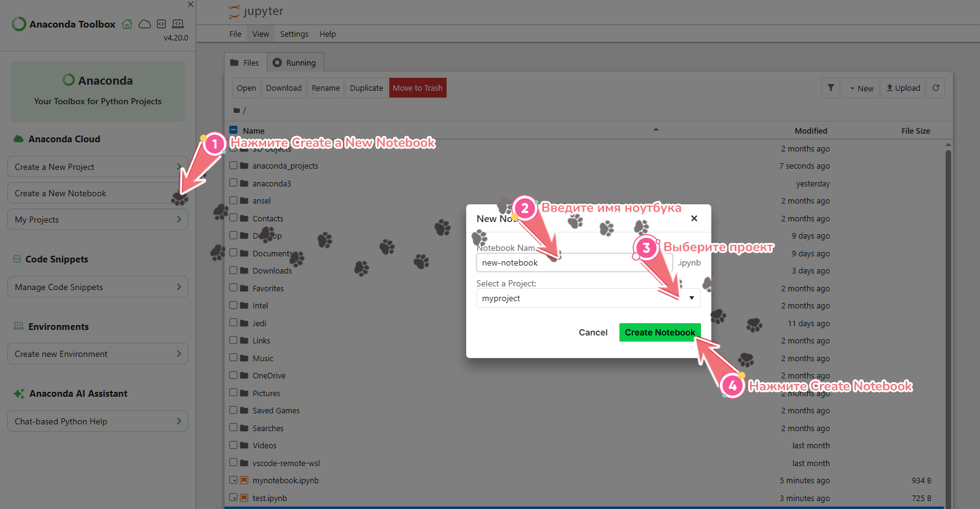The height and width of the screenshot is (509, 980).
Task: Open the cloud icon in Toolbox header
Action: [145, 24]
